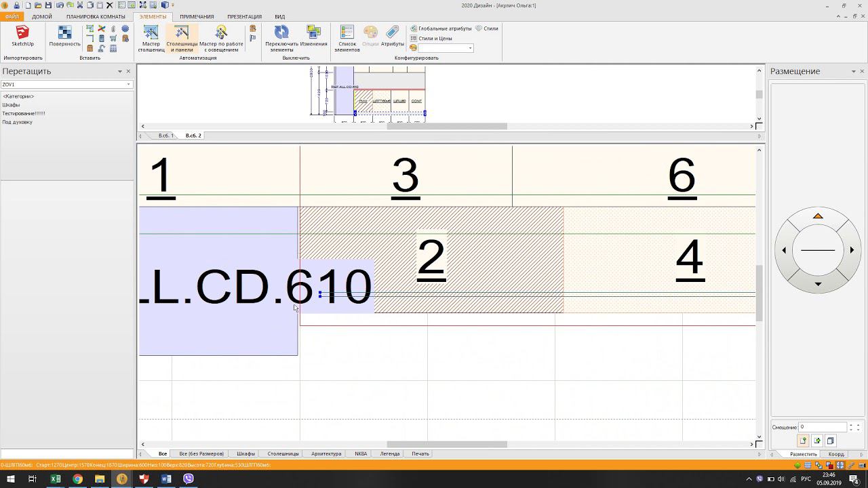Open a file with the folder icon

(38, 5)
